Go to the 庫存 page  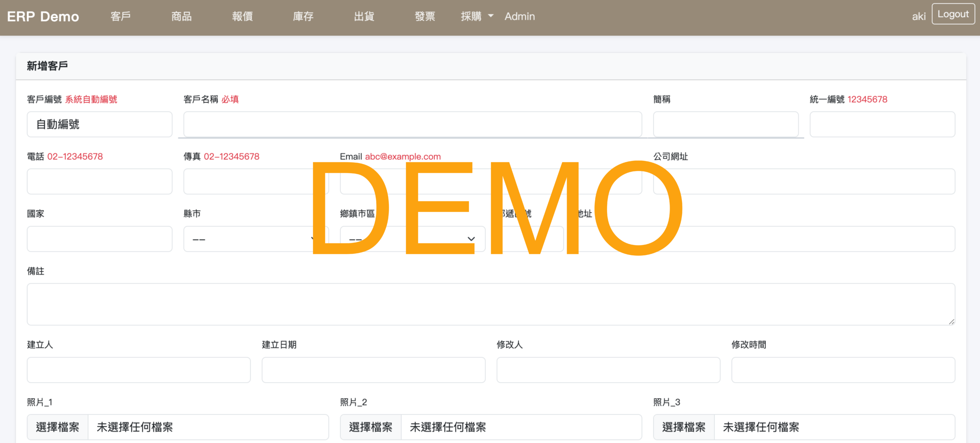point(303,16)
